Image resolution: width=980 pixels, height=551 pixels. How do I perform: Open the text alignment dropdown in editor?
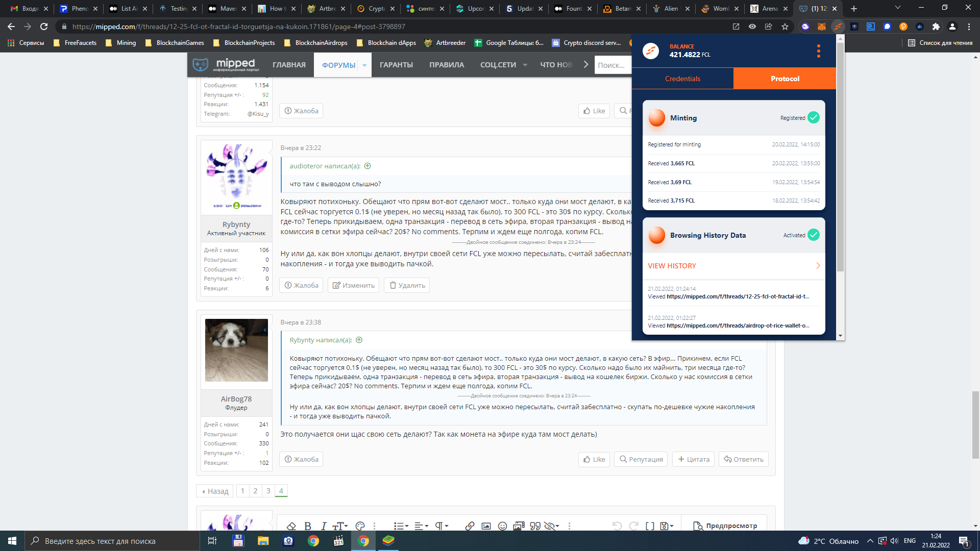(421, 526)
